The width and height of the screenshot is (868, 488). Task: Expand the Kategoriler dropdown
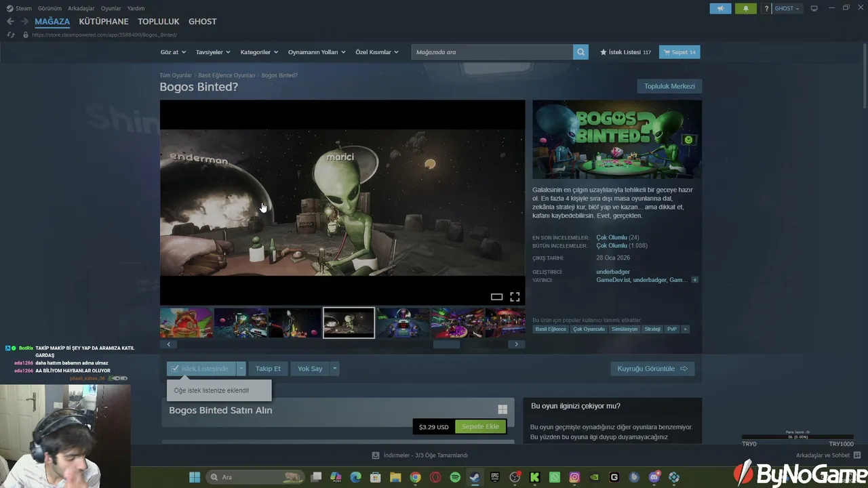click(x=259, y=52)
